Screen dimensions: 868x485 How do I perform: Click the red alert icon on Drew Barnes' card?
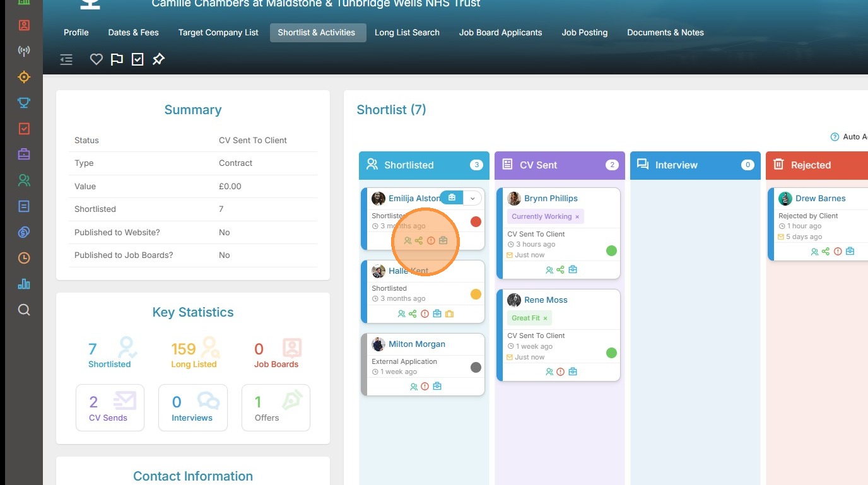pyautogui.click(x=838, y=252)
